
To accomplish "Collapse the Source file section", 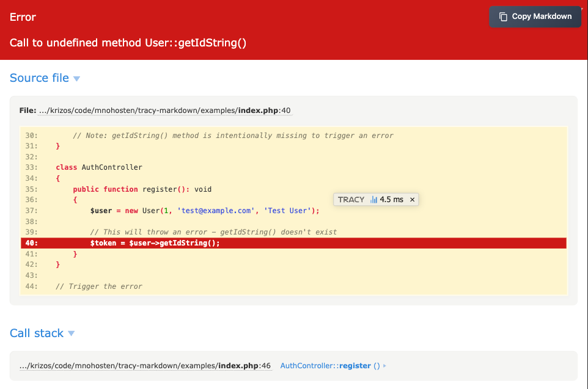I will click(77, 78).
